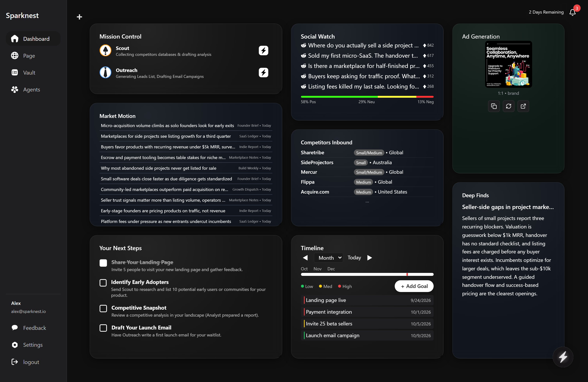Click logout in the sidebar
The width and height of the screenshot is (588, 382).
(33, 362)
